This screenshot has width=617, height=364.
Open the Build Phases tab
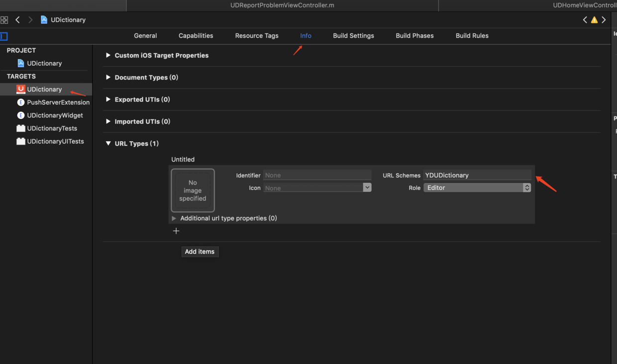[414, 36]
